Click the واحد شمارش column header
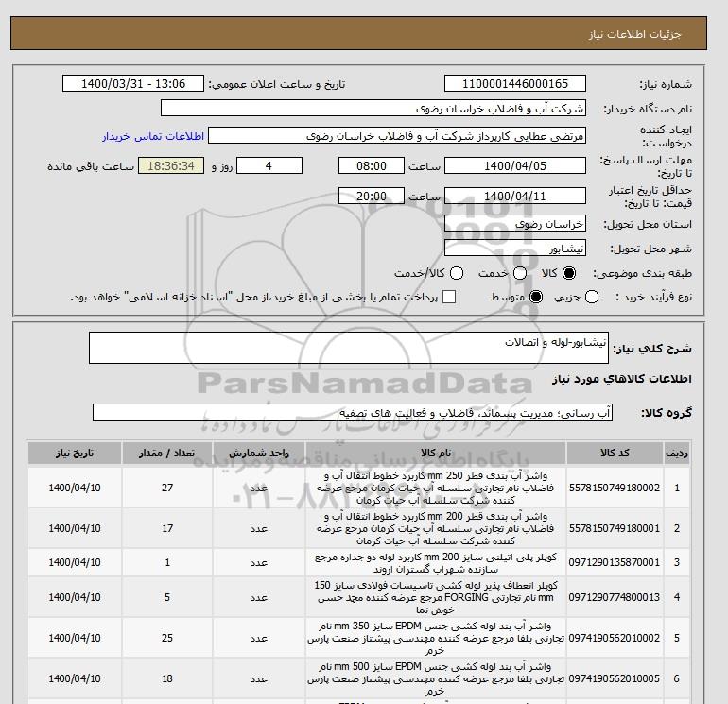This screenshot has height=704, width=728. [259, 453]
